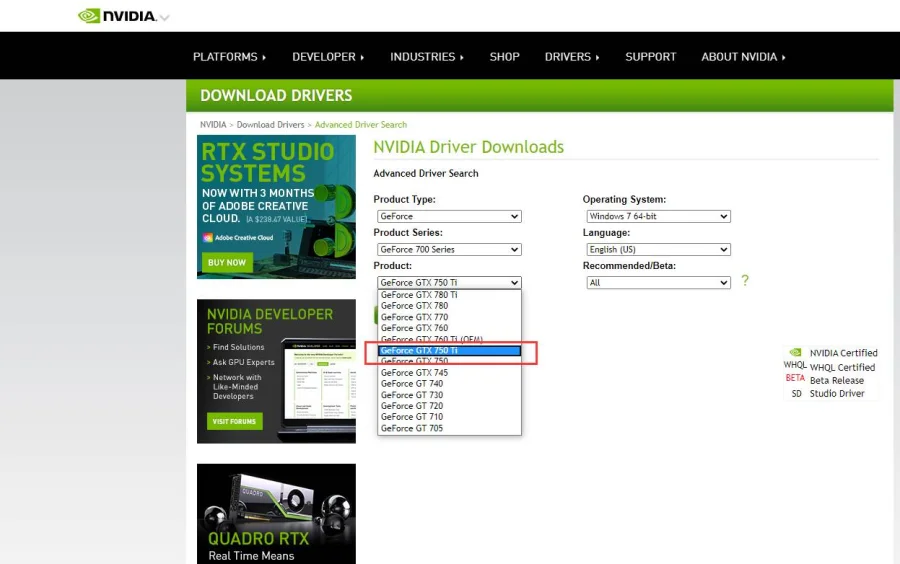Select GeForce GT 720 option
The image size is (900, 564).
pos(449,406)
